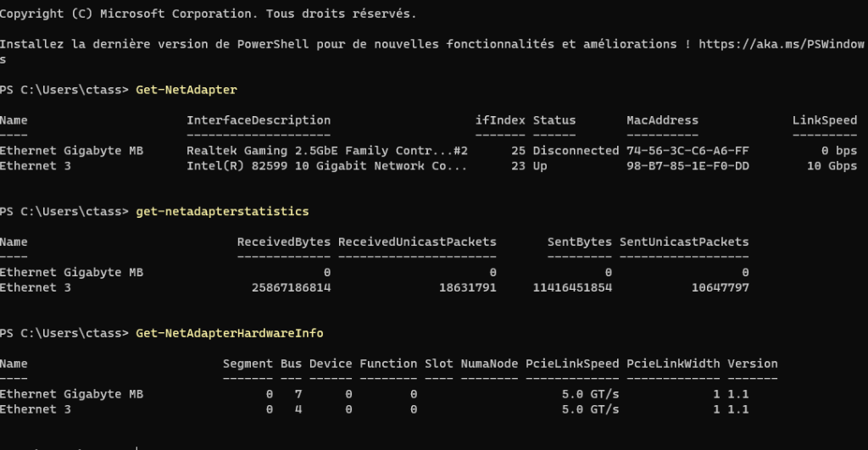Click the MacAddress column header
The height and width of the screenshot is (450, 868).
point(662,120)
